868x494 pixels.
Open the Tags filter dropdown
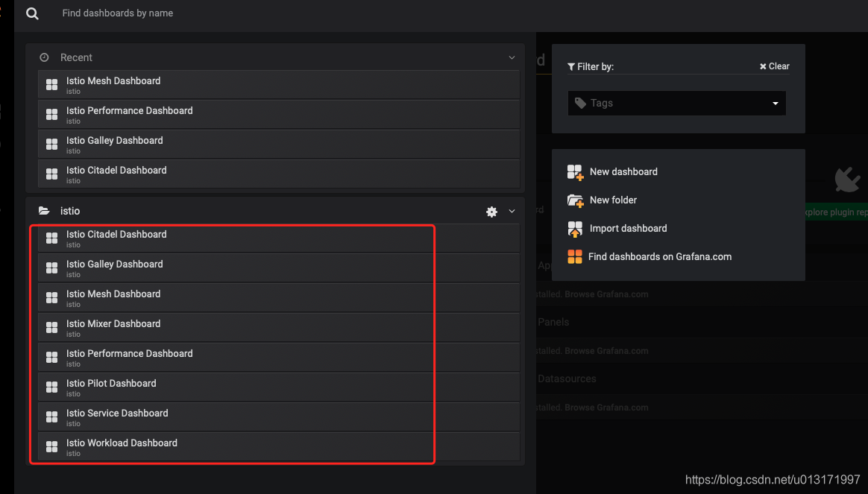tap(676, 104)
